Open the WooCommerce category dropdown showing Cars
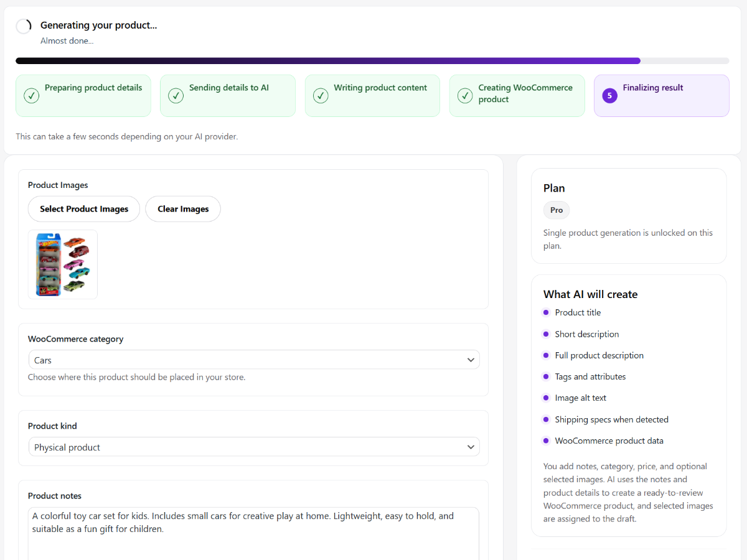The image size is (747, 560). point(254,360)
